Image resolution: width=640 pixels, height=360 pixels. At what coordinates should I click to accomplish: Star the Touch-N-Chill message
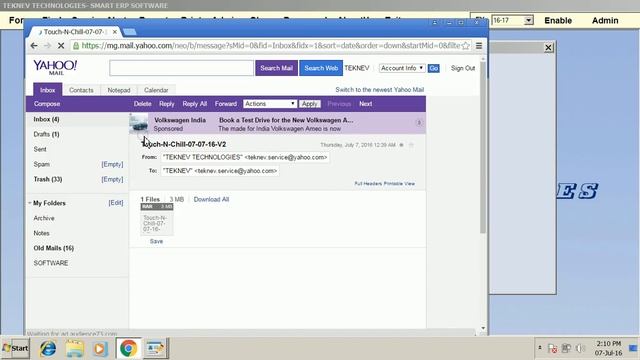(411, 145)
